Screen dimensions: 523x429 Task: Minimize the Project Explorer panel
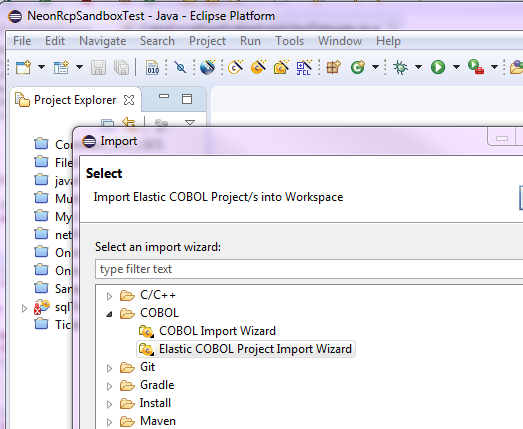pos(164,96)
